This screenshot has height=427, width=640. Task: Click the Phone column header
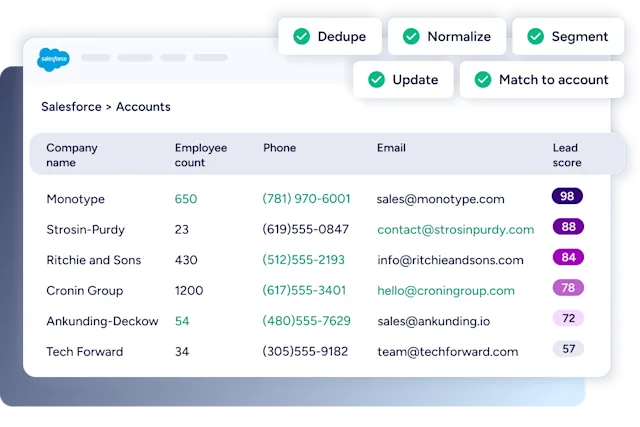[x=280, y=148]
